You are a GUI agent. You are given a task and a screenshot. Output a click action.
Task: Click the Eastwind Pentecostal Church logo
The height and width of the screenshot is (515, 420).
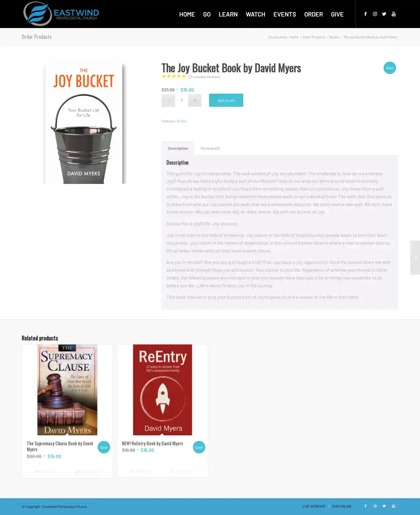click(x=61, y=14)
